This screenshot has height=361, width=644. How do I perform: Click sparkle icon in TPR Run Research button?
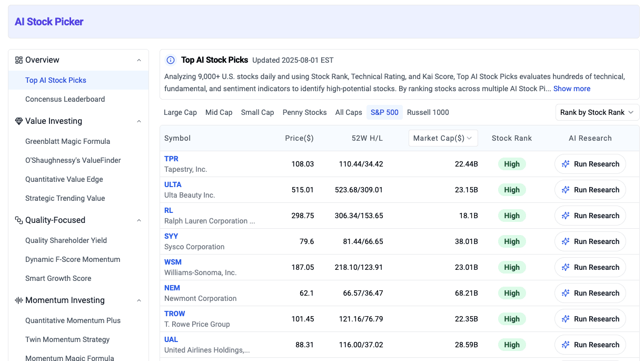coord(566,164)
